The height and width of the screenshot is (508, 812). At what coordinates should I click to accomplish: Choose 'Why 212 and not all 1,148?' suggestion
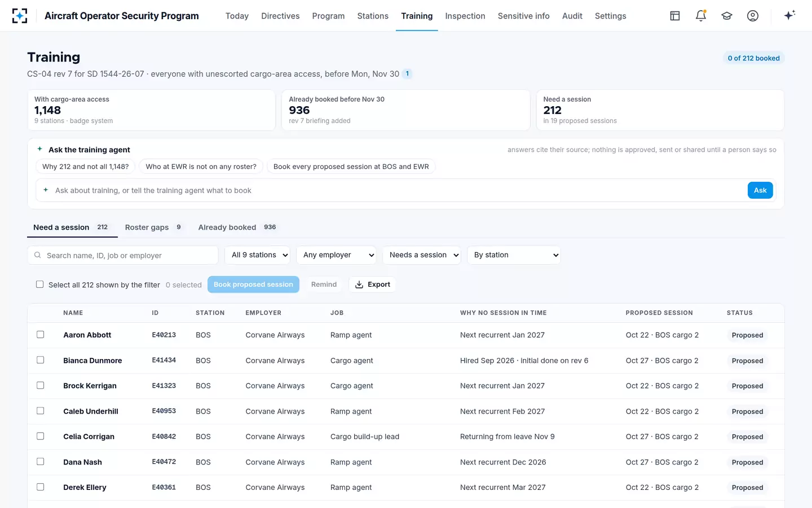tap(86, 167)
